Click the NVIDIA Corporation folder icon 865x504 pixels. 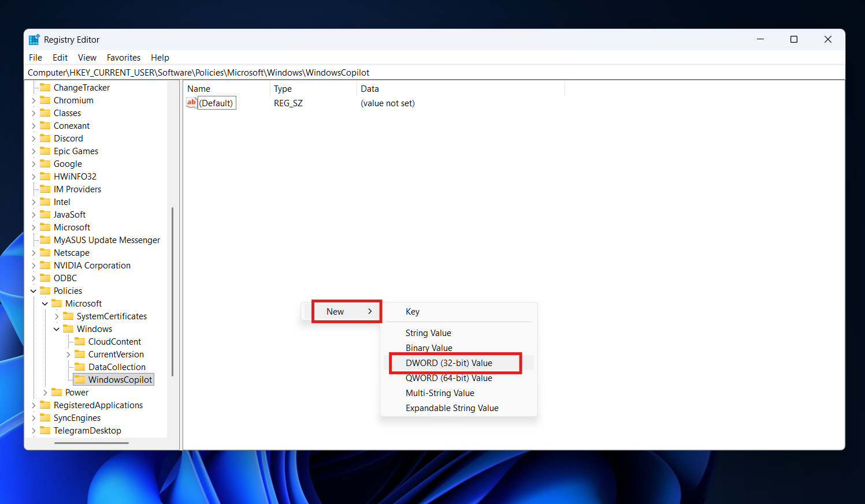pos(45,266)
